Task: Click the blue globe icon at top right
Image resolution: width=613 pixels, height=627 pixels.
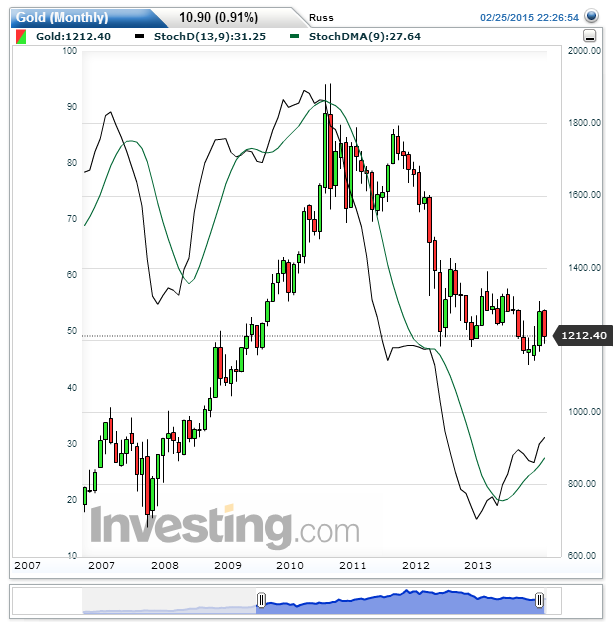Action: 591,16
